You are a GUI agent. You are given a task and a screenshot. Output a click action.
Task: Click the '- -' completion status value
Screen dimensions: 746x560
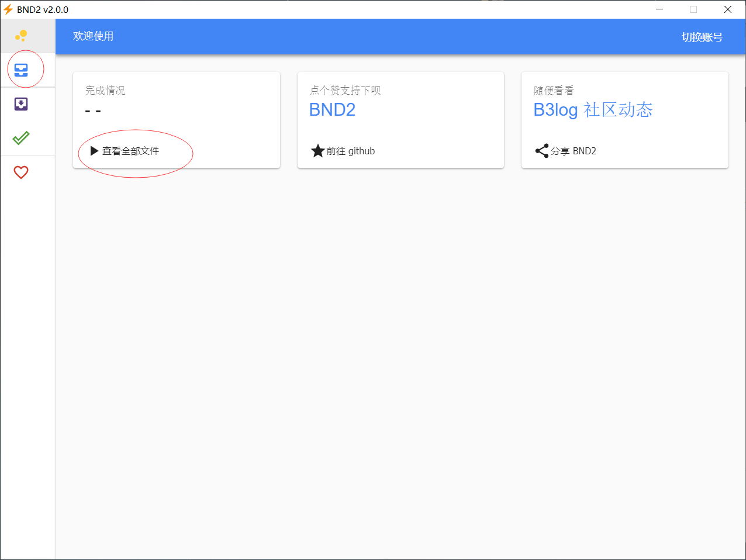point(93,110)
